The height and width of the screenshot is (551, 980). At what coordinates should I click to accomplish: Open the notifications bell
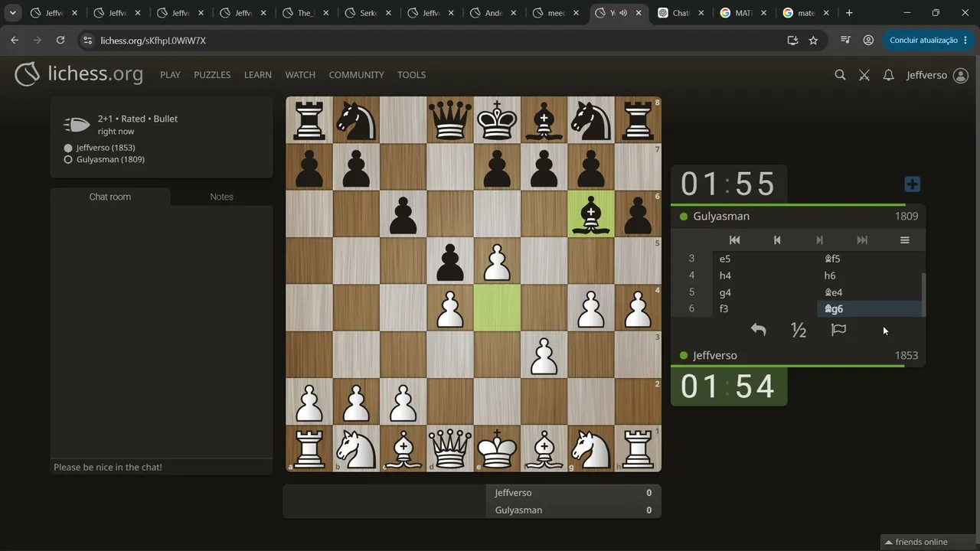click(x=888, y=75)
